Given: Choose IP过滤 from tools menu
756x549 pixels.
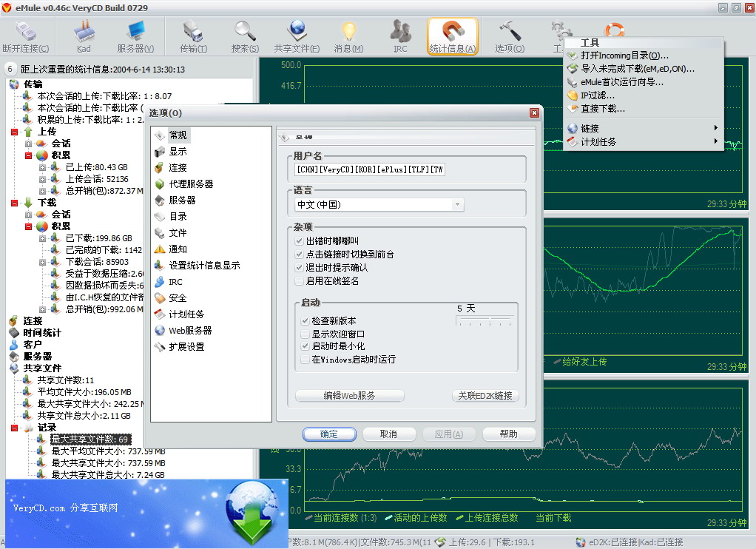Looking at the screenshot, I should 644,95.
